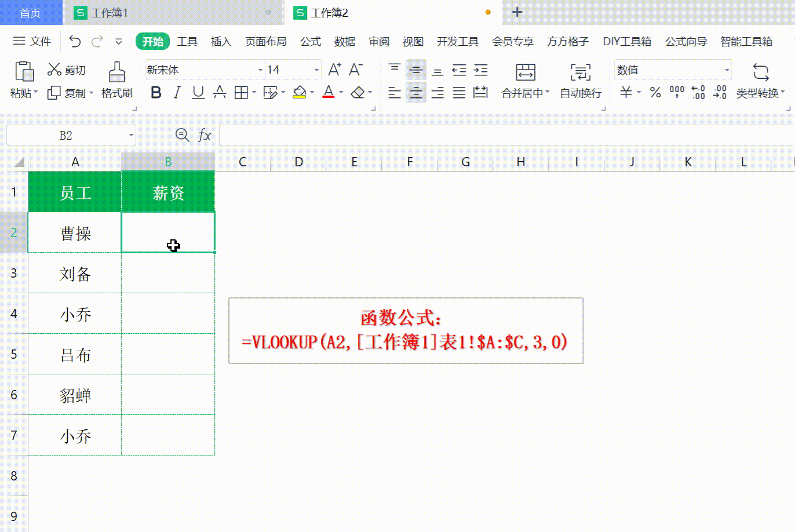This screenshot has height=532, width=795.
Task: Open the 方方格子 ribbon tab
Action: click(x=567, y=41)
